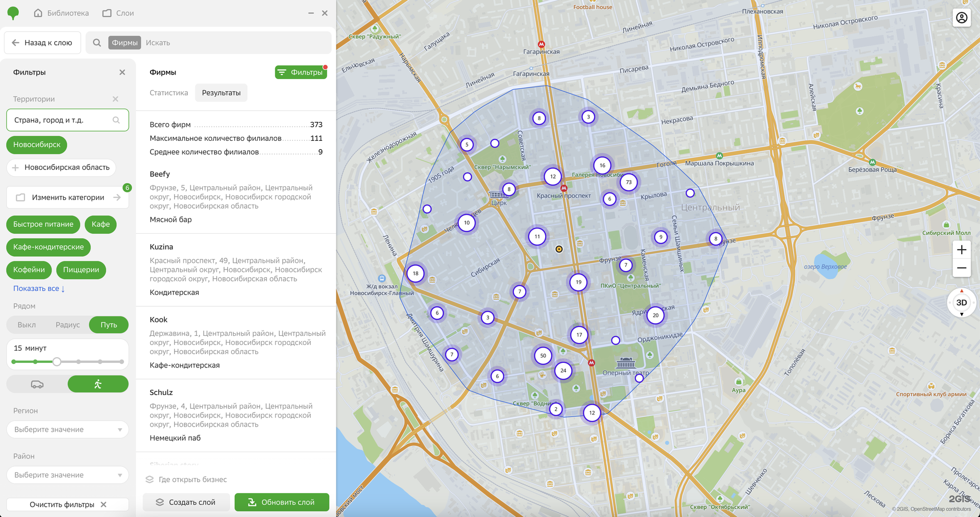The height and width of the screenshot is (517, 980).
Task: Toggle the Кофейни category chip
Action: point(29,270)
